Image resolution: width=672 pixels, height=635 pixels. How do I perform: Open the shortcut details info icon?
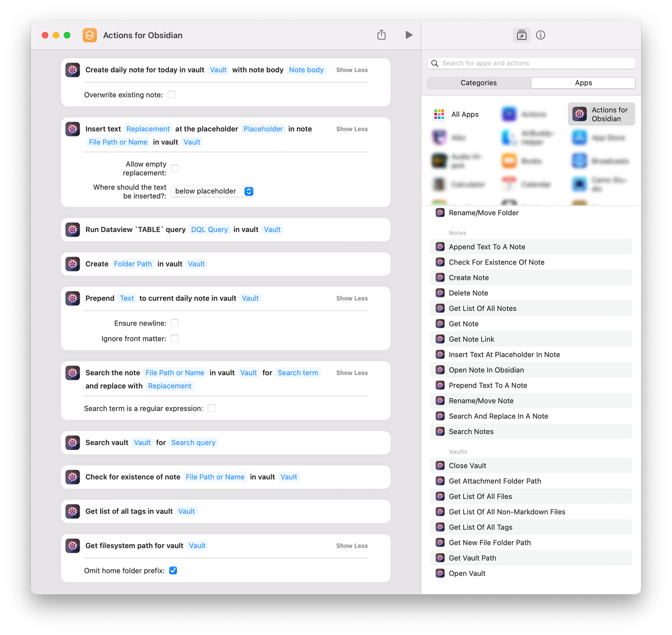click(x=540, y=35)
